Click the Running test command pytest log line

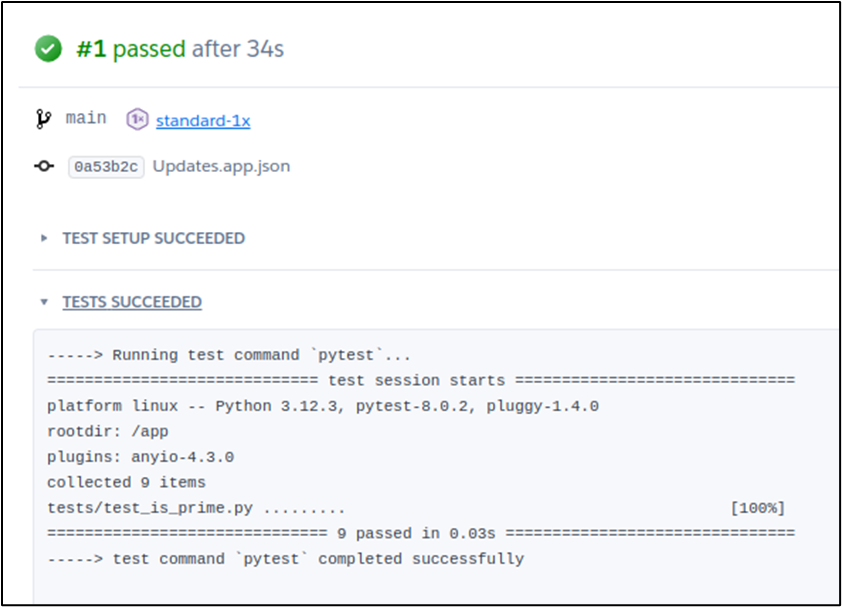point(229,355)
